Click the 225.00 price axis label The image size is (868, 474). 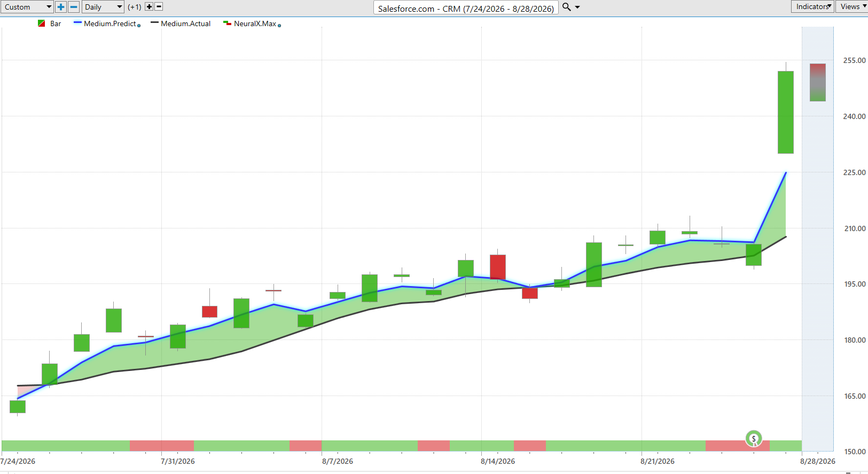coord(854,172)
